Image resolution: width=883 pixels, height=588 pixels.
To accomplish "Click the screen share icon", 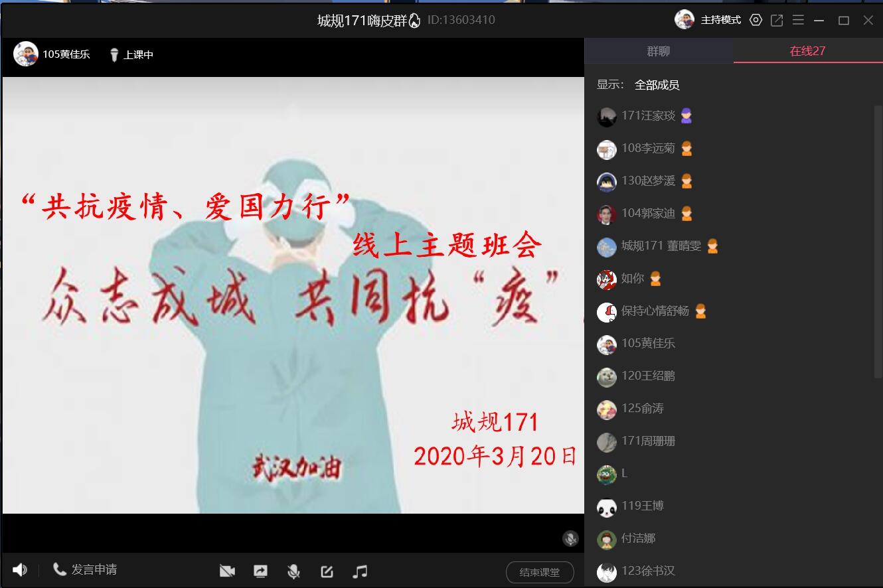I will pyautogui.click(x=260, y=571).
